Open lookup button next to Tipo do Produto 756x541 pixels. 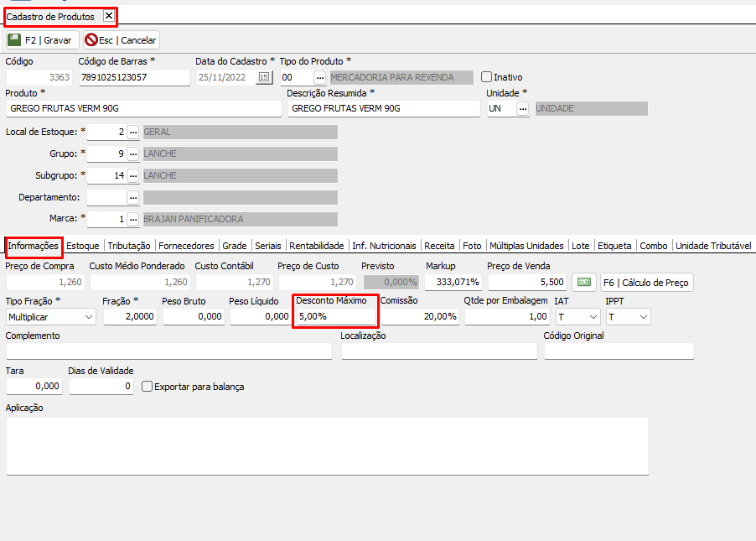(x=319, y=78)
